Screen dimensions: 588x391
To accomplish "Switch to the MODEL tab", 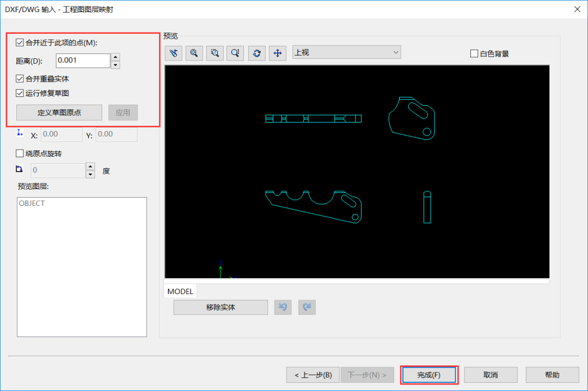I will coord(180,291).
